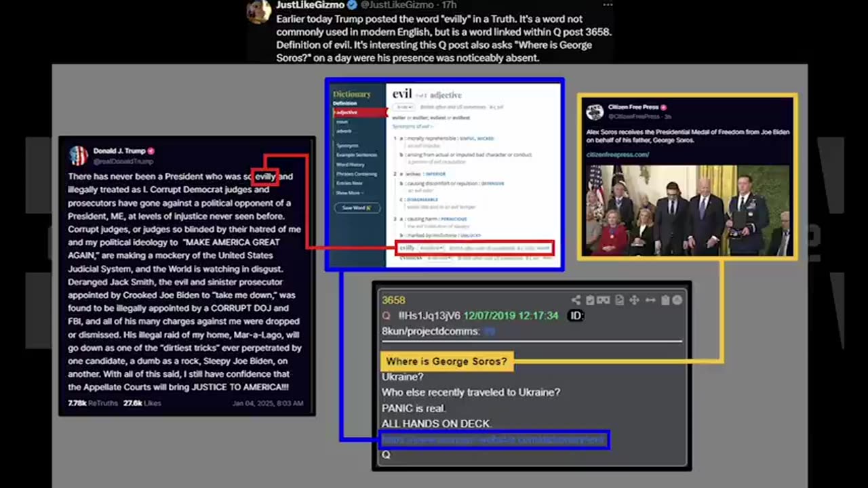The height and width of the screenshot is (488, 868).
Task: Open Donald J. Trump's avatar on the Truth post
Action: tap(78, 155)
